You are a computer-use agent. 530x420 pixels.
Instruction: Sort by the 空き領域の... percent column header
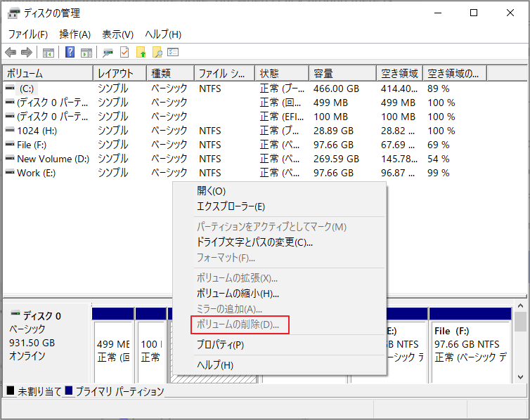tap(455, 73)
